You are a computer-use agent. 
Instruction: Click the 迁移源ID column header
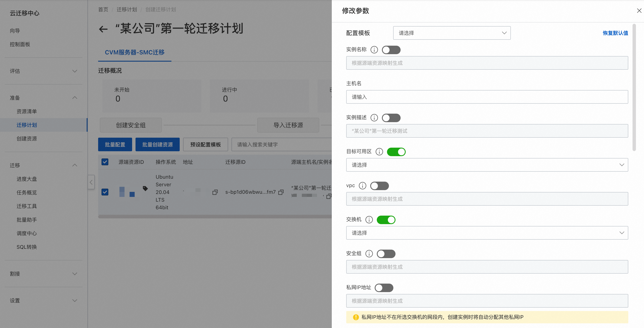[235, 162]
